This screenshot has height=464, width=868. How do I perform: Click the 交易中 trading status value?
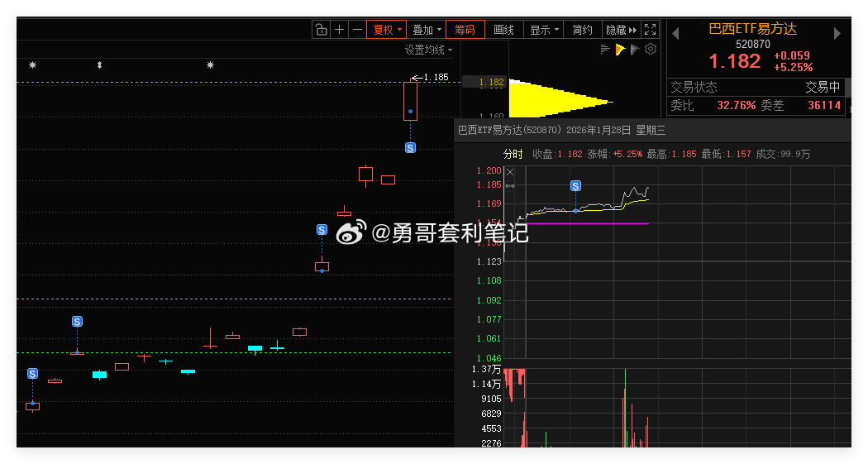point(823,87)
